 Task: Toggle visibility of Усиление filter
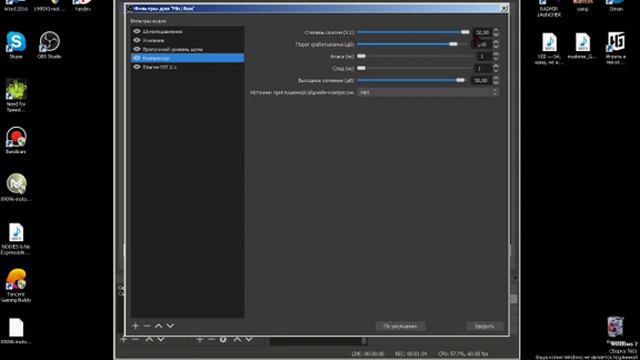(x=137, y=40)
